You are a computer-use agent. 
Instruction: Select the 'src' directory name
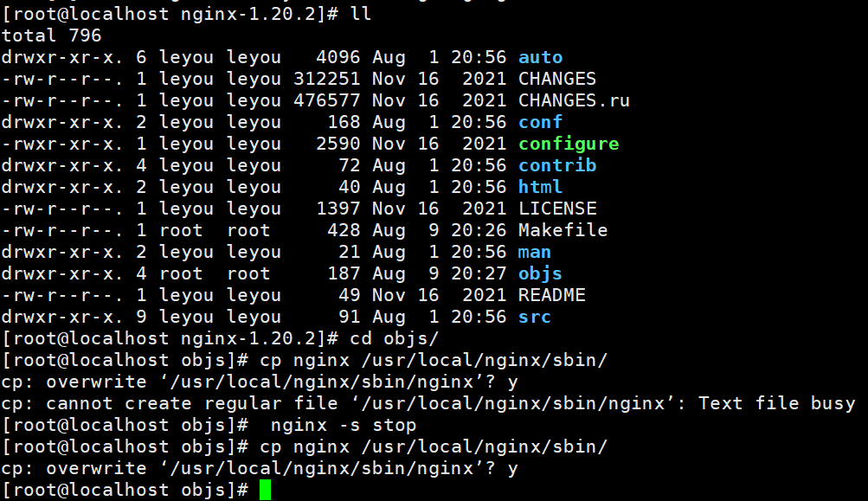(x=534, y=317)
